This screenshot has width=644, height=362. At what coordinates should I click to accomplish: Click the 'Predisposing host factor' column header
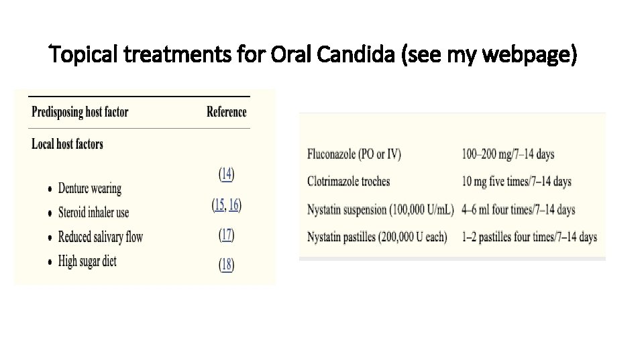[x=80, y=112]
